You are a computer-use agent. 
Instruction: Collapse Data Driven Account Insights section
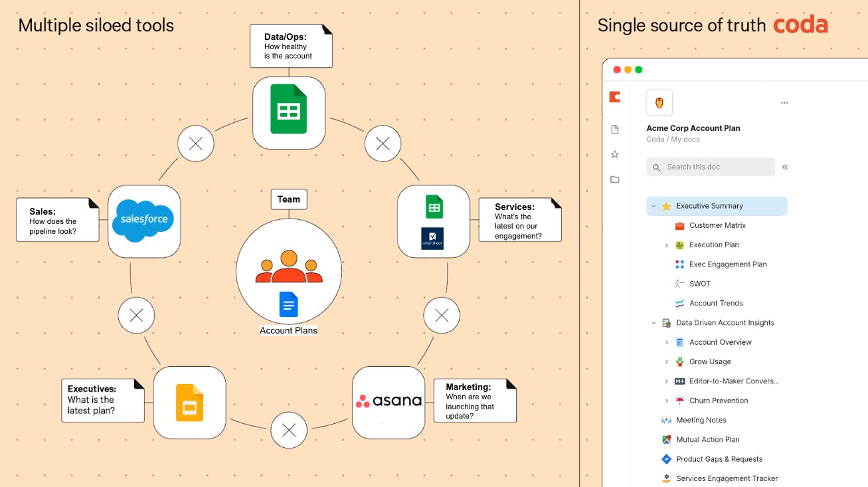653,323
